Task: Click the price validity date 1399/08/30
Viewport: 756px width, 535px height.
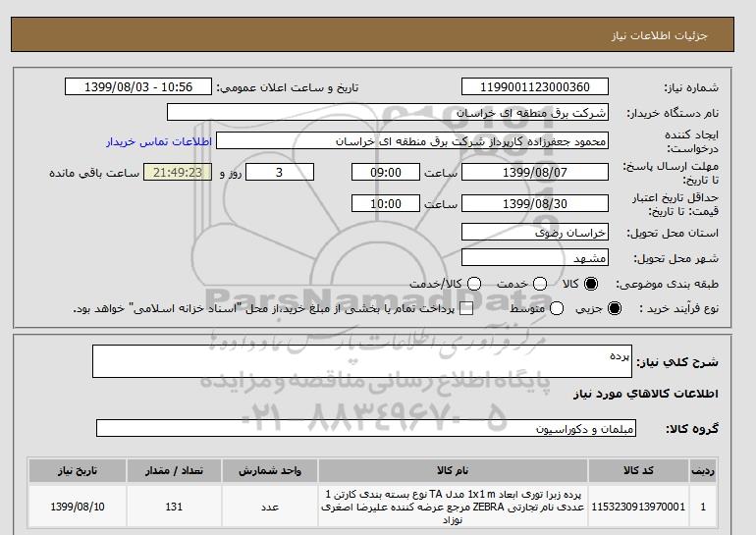Action: (x=535, y=203)
